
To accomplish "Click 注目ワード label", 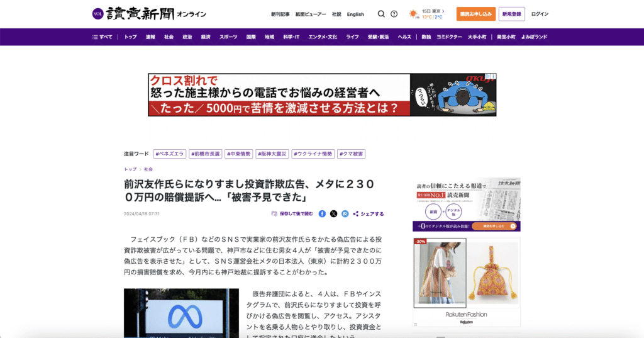I will 136,154.
